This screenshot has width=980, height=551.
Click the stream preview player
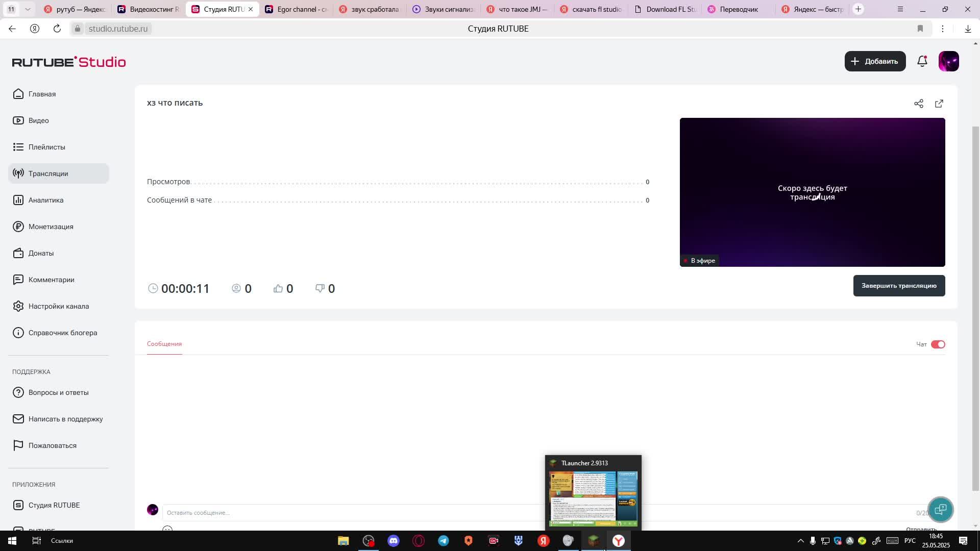coord(812,192)
